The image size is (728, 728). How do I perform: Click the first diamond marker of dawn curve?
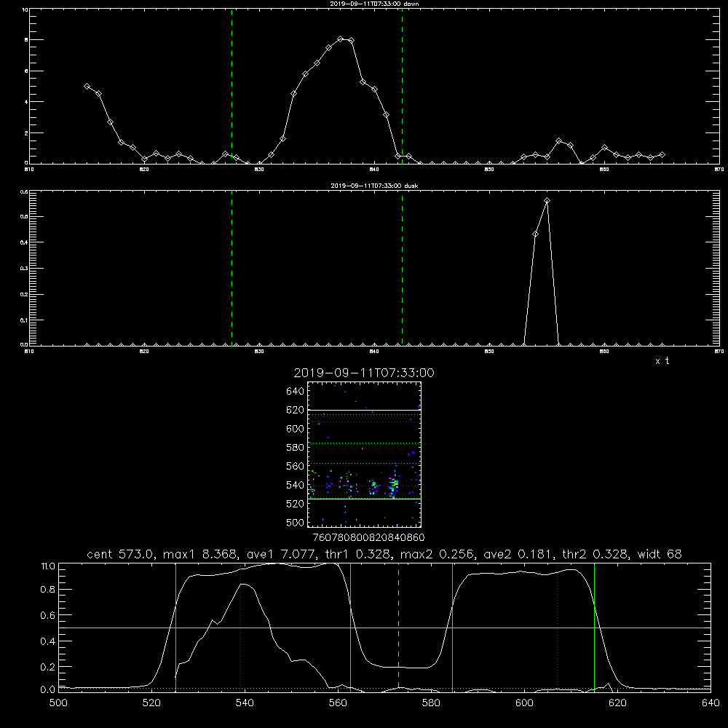click(87, 87)
